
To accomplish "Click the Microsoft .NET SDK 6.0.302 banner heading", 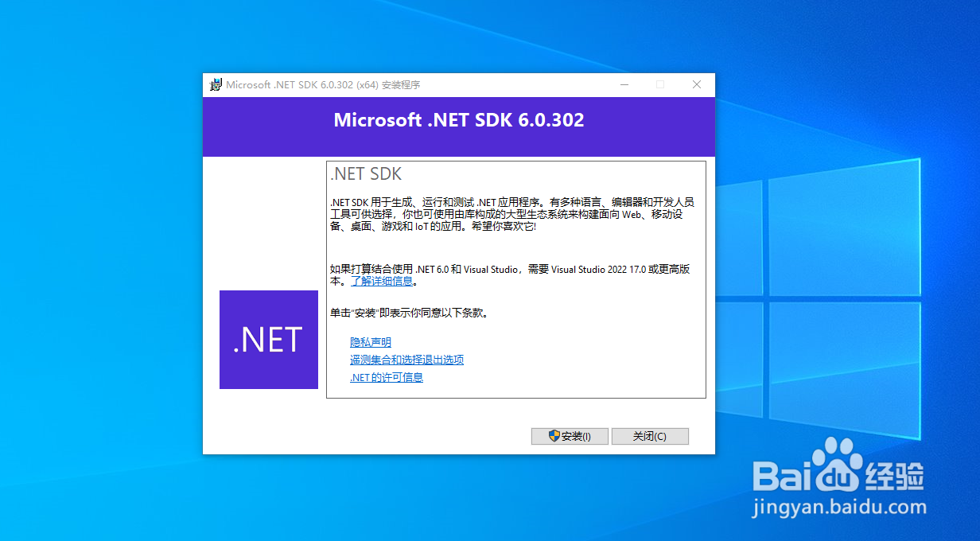I will [459, 120].
